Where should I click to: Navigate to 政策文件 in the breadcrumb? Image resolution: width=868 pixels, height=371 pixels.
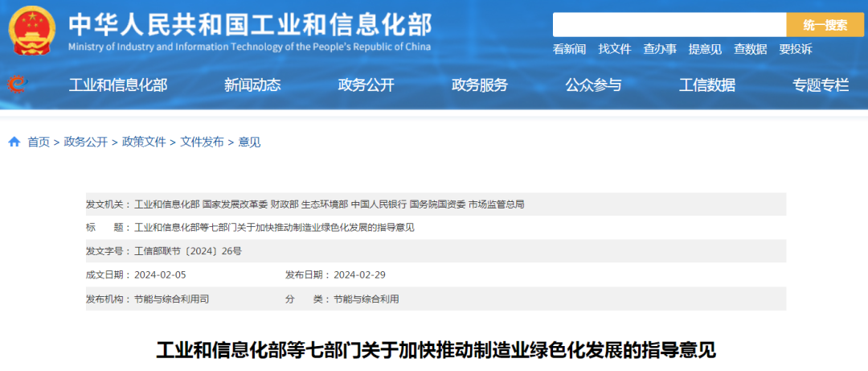[144, 142]
